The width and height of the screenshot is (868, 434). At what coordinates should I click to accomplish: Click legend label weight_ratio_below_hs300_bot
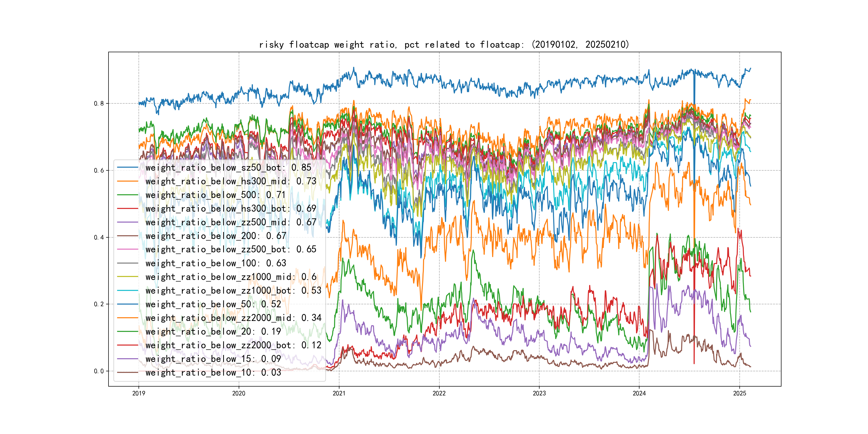tap(230, 209)
